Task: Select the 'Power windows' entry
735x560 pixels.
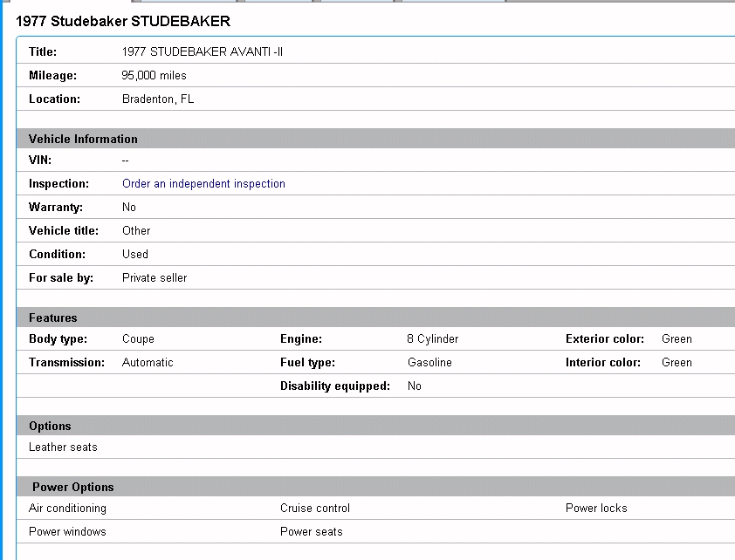Action: click(67, 531)
